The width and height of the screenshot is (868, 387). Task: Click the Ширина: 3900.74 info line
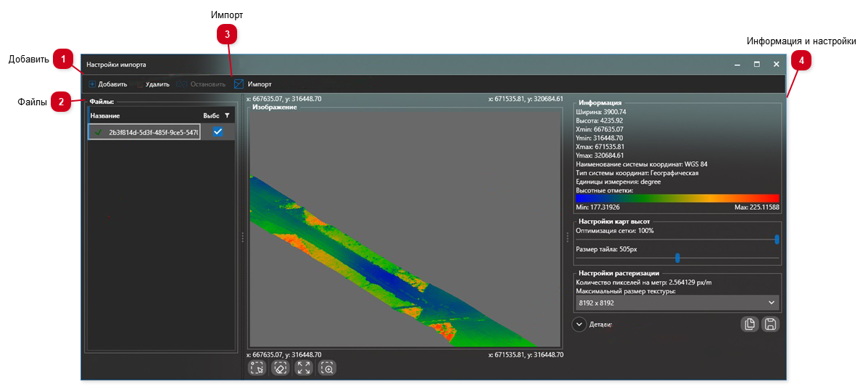[x=600, y=111]
